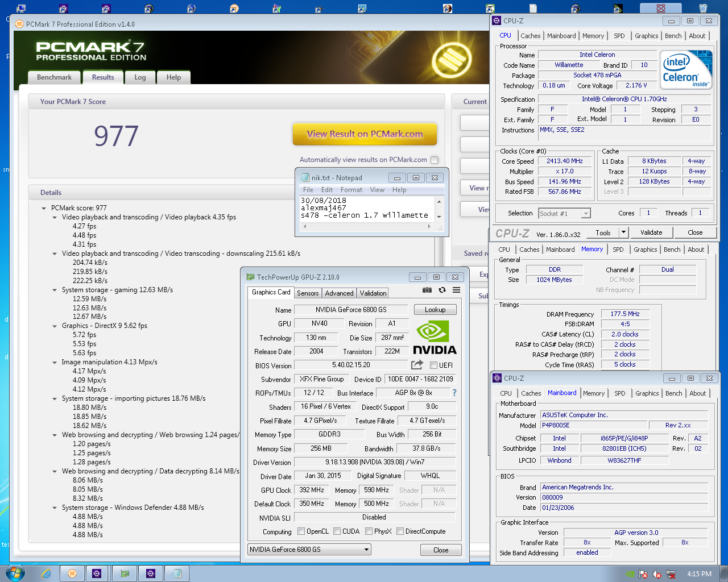Screen dimensions: 728x582
Task: Toggle UEFI checkbox in GPU-Z
Action: click(x=433, y=365)
